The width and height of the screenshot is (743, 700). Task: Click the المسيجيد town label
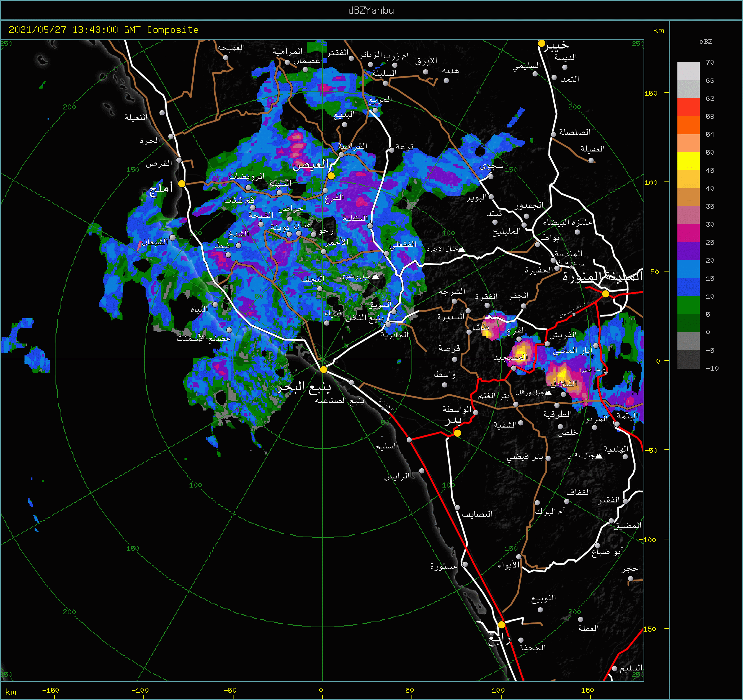click(x=510, y=357)
